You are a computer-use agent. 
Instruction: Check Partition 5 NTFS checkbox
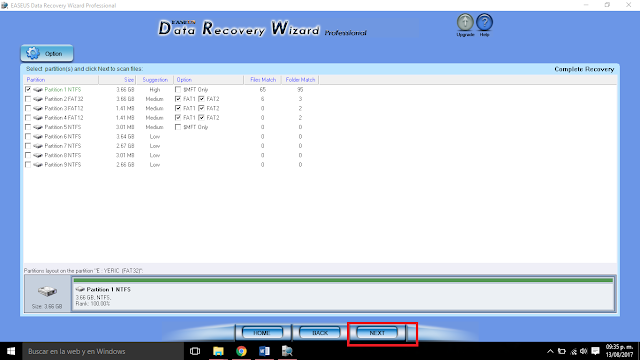click(x=28, y=127)
